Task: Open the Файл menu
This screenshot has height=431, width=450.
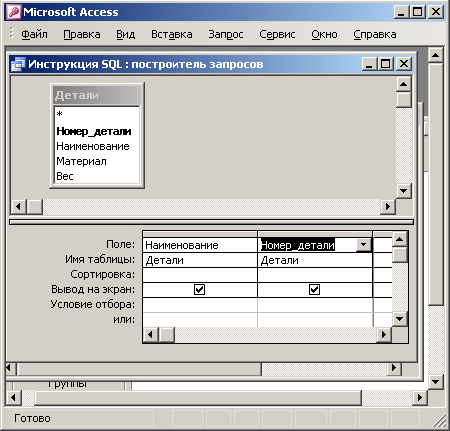Action: 34,34
